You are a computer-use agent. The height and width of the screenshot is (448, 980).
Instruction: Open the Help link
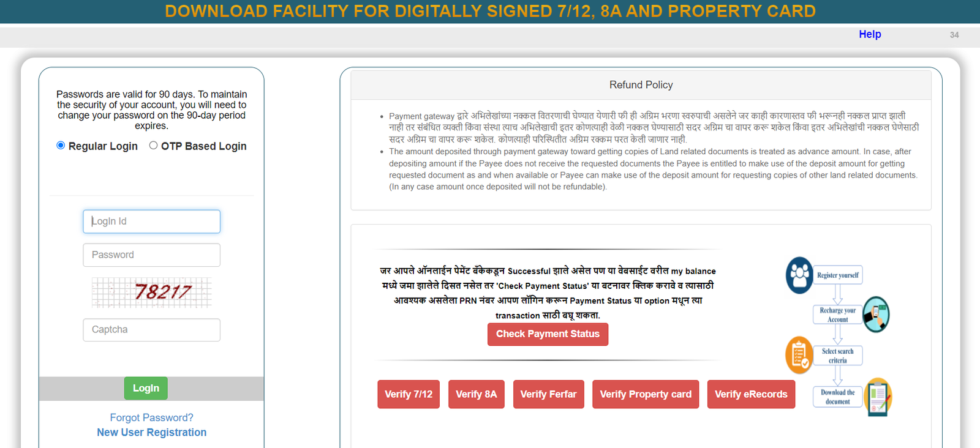point(870,34)
